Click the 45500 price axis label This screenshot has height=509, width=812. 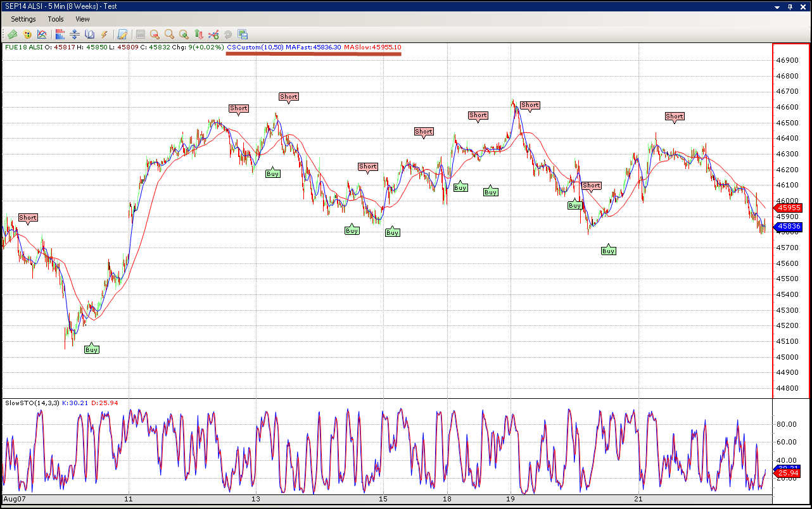(x=787, y=279)
